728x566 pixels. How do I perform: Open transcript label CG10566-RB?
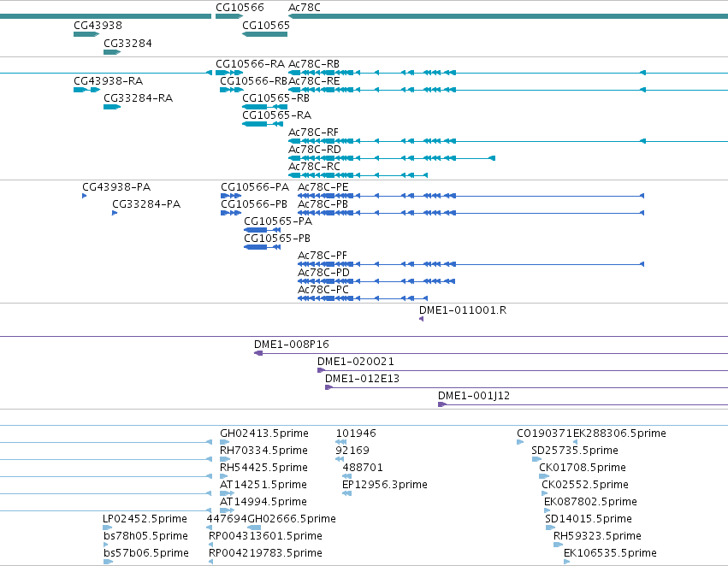(254, 80)
